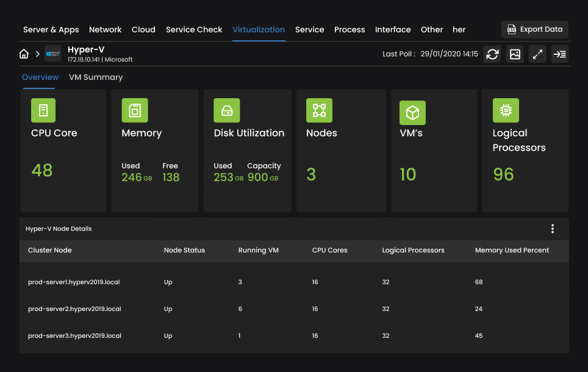This screenshot has width=588, height=372.
Task: Select the Overview sub-tab
Action: coord(40,77)
